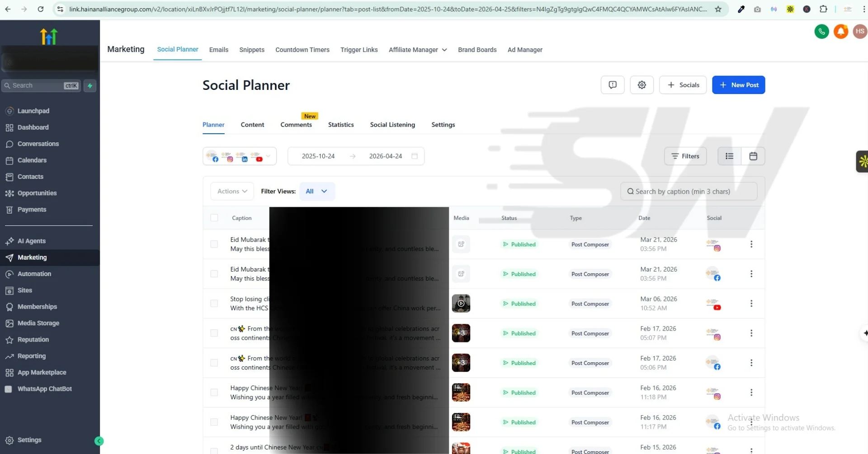This screenshot has height=454, width=868.
Task: Select the first Eid Mubarak post checkbox
Action: tap(214, 244)
